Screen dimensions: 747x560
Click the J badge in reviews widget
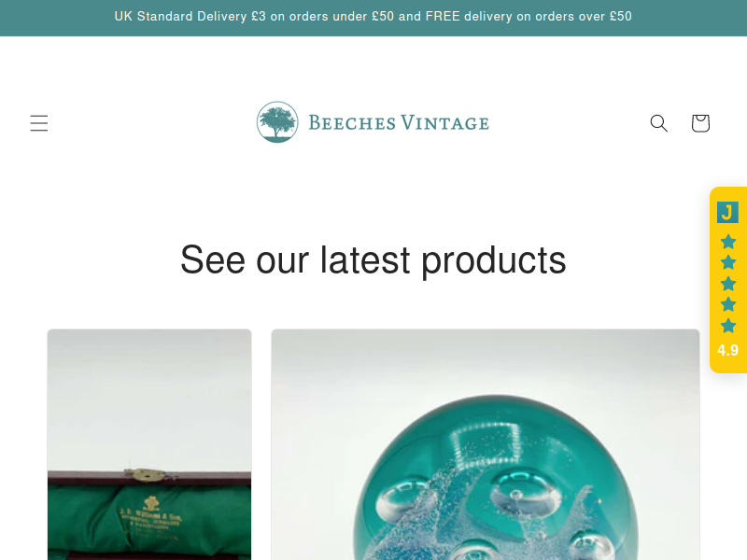point(727,212)
